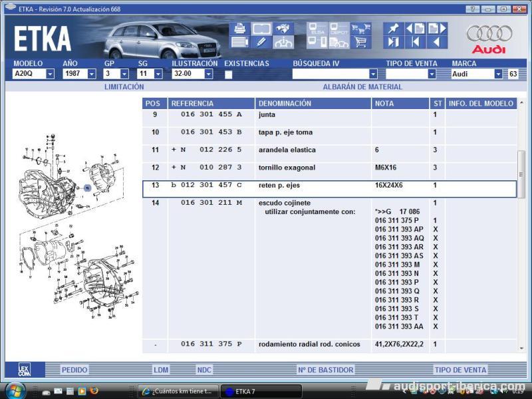Launch the ELSA toolbar button
532x399 pixels.
pyautogui.click(x=317, y=29)
